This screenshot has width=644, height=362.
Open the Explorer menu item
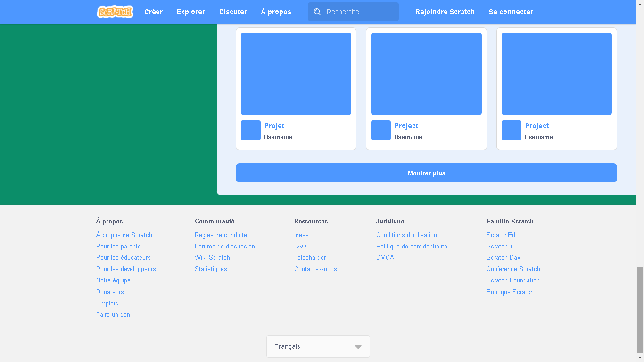coord(190,12)
